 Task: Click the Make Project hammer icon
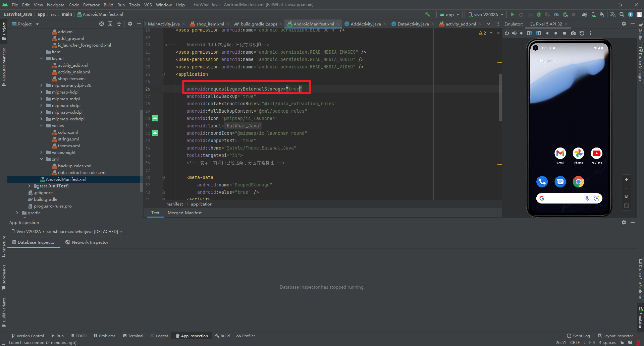[x=427, y=14]
